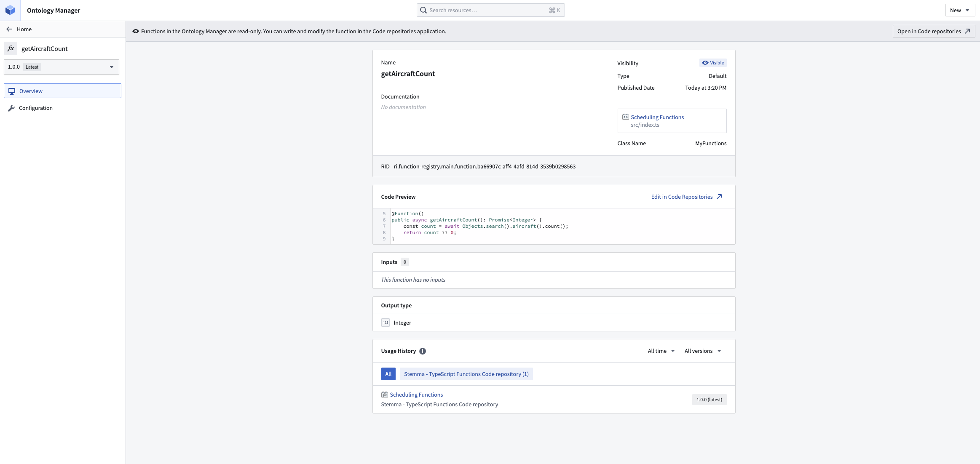Expand the All versions filter
The width and height of the screenshot is (980, 464).
click(x=702, y=351)
